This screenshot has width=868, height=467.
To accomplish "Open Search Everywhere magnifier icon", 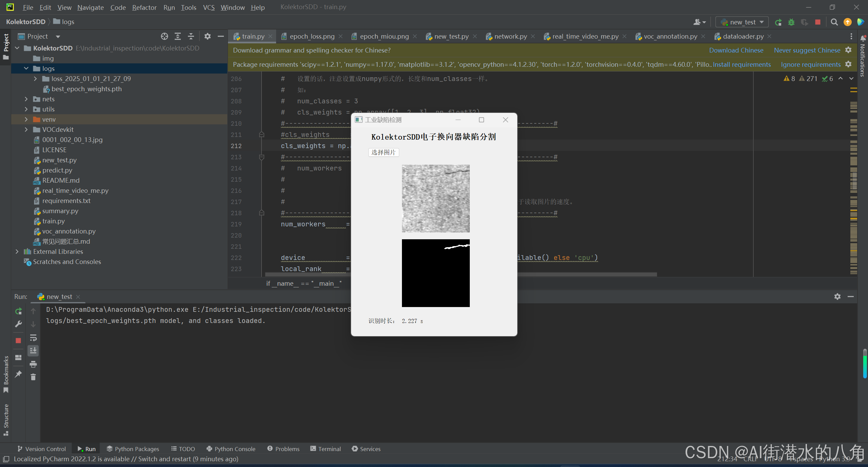I will pyautogui.click(x=834, y=22).
